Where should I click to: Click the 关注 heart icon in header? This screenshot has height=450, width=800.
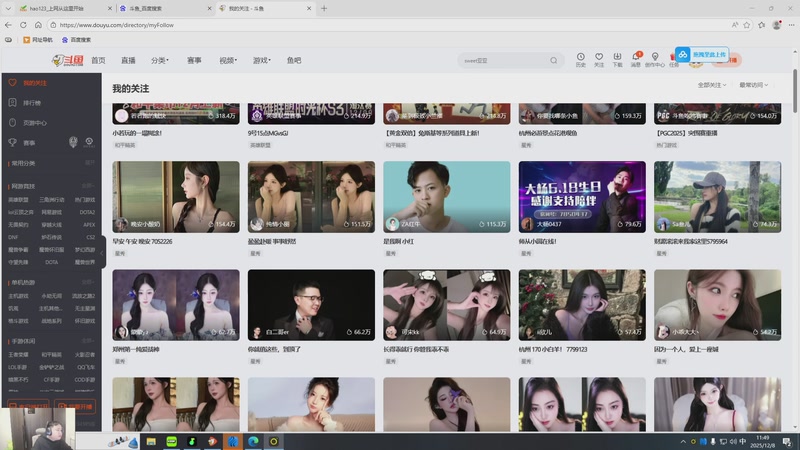[599, 59]
